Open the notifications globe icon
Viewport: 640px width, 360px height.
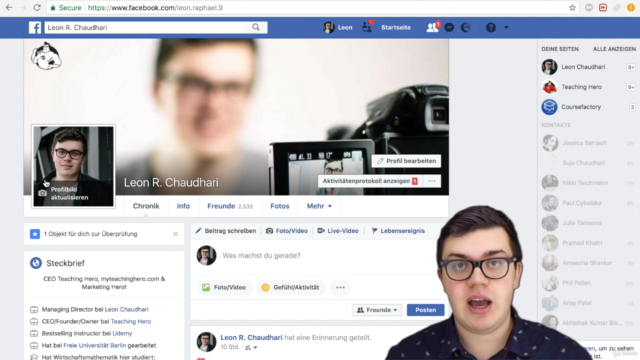pos(466,27)
